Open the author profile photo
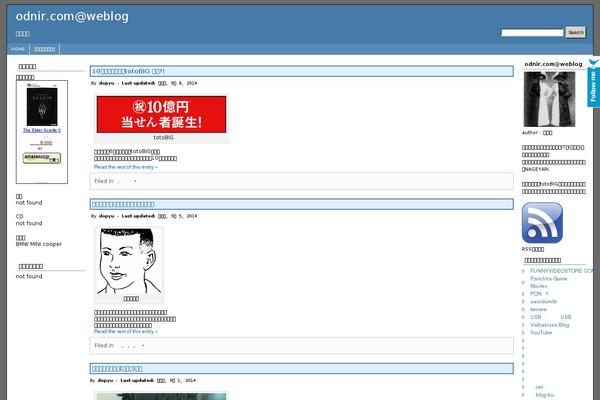 coord(549,99)
